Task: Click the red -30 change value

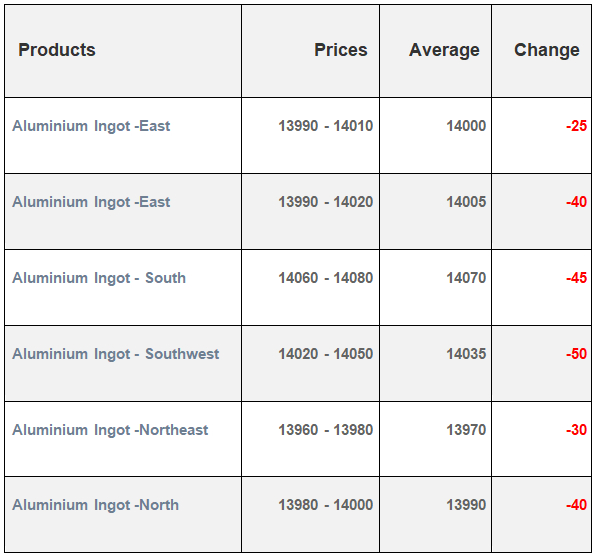Action: (576, 430)
